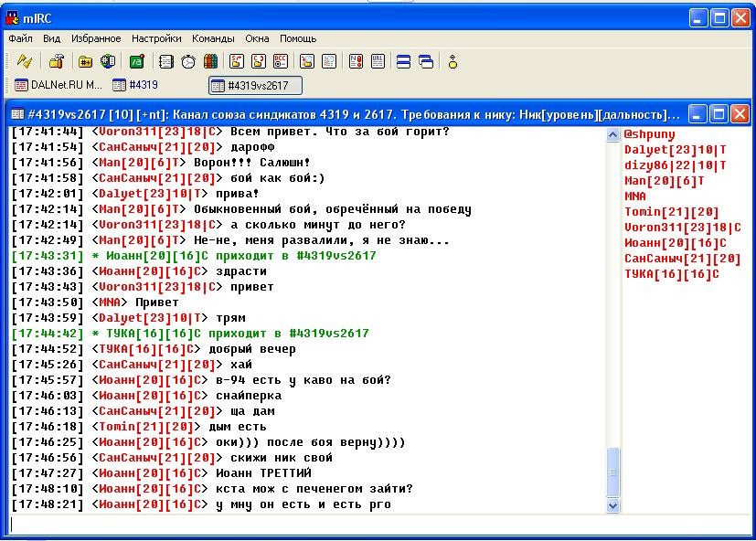
Task: Open the Файл menu
Action: click(20, 38)
